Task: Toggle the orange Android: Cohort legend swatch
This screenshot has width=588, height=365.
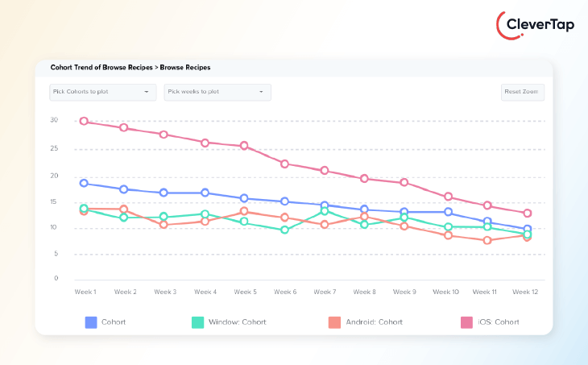Action: [x=333, y=322]
